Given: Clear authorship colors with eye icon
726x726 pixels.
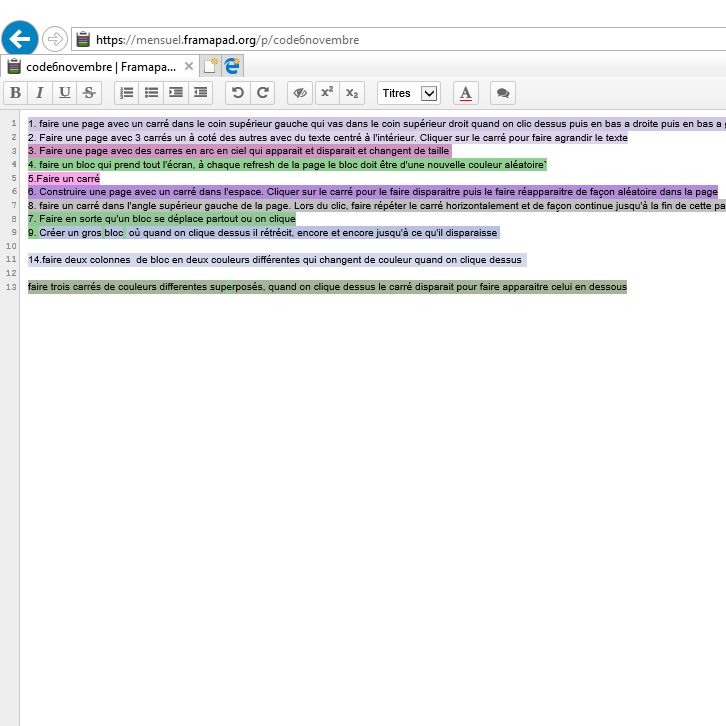Looking at the screenshot, I should (300, 93).
